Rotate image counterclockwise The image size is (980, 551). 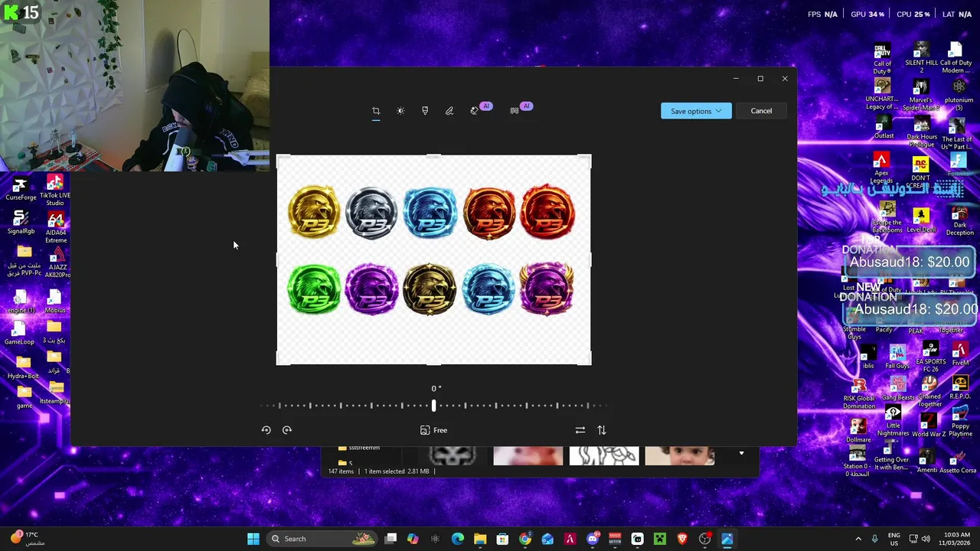tap(266, 430)
